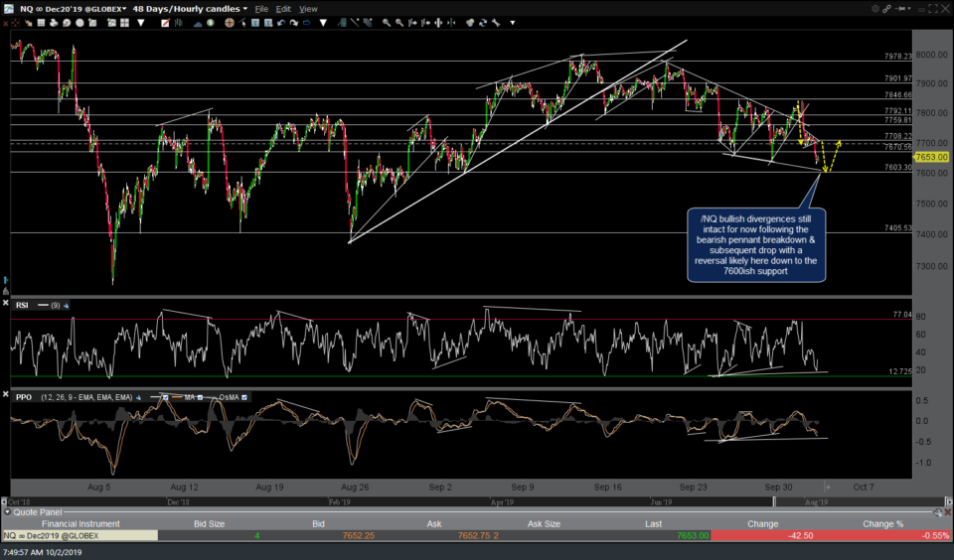
Task: Click the redo arrow icon
Action: [x=294, y=23]
